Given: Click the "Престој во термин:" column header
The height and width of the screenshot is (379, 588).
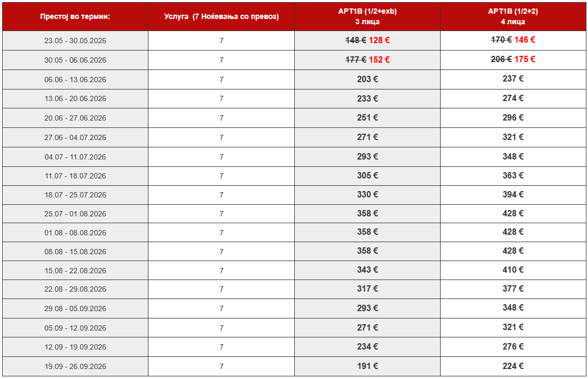Looking at the screenshot, I should point(75,16).
